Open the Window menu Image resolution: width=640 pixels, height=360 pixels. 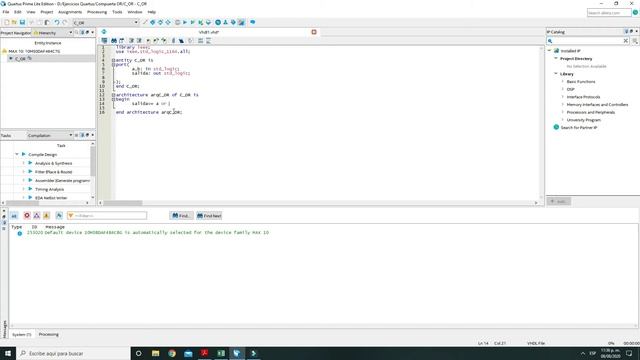click(x=135, y=12)
